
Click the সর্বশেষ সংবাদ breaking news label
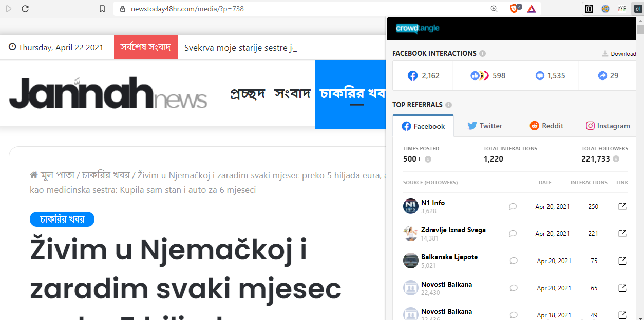146,47
